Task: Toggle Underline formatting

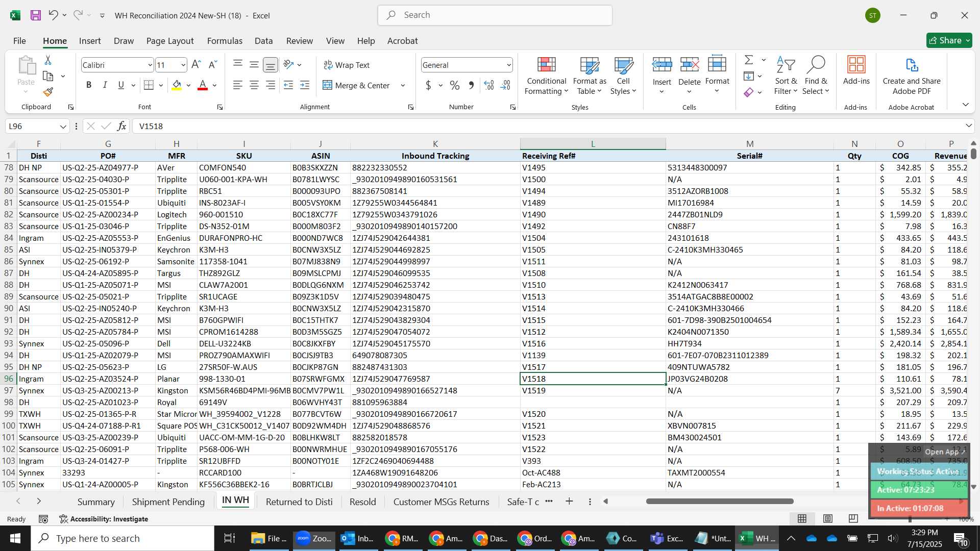Action: (121, 85)
